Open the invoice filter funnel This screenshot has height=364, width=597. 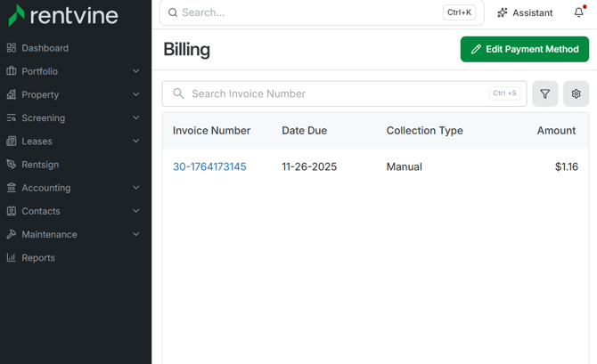[544, 93]
